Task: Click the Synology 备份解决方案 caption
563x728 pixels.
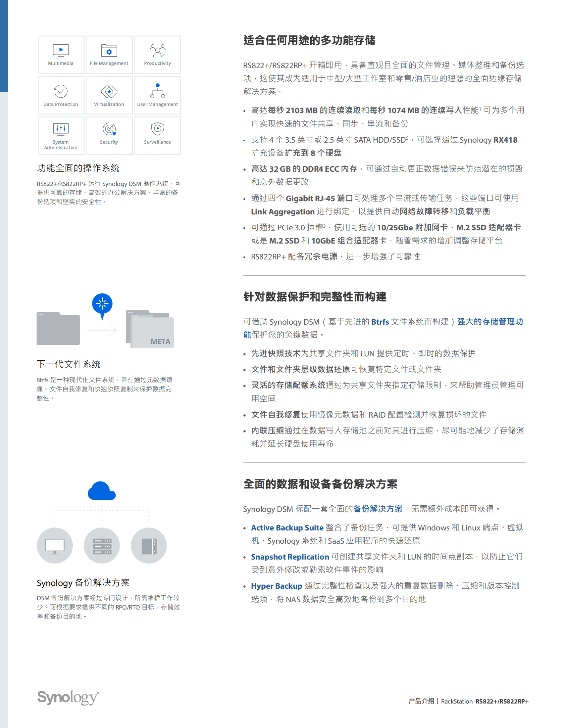Action: coord(83,583)
